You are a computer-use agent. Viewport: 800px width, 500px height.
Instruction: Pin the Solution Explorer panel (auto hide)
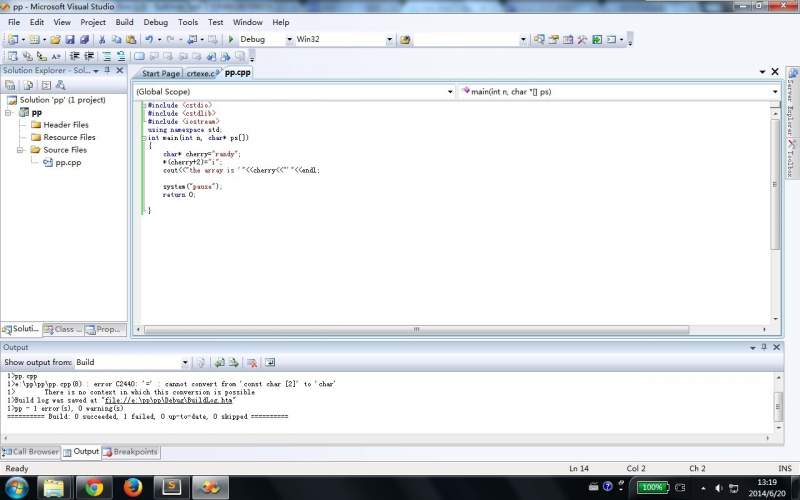(x=107, y=70)
